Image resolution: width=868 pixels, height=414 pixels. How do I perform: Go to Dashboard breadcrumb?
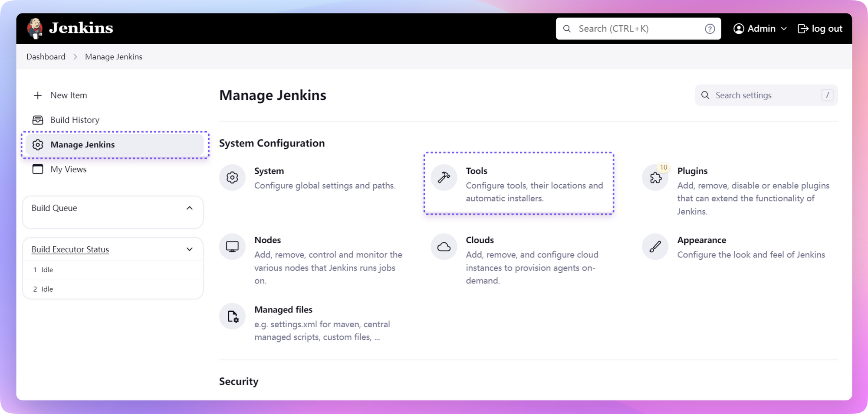46,57
